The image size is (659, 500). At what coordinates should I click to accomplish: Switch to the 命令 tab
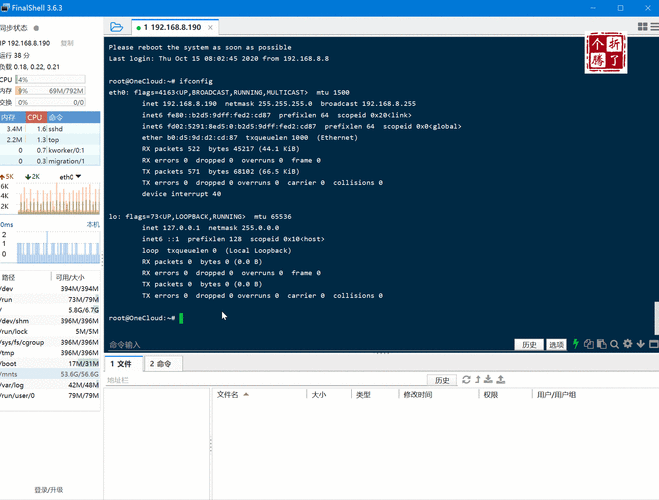pyautogui.click(x=161, y=364)
